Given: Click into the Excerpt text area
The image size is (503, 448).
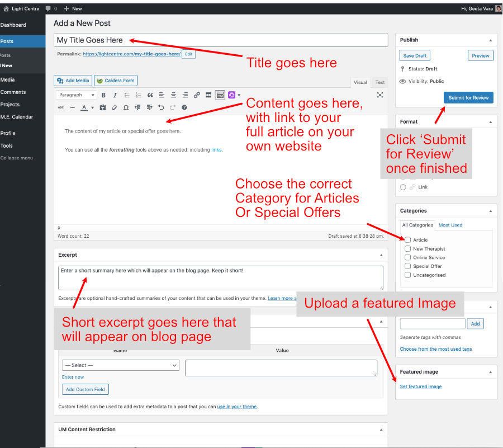Looking at the screenshot, I should point(221,277).
